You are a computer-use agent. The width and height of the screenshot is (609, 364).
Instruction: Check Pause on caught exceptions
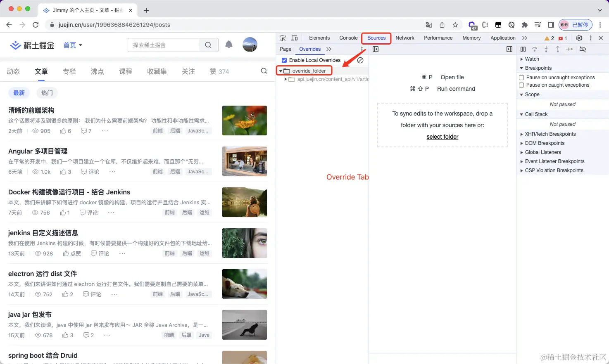coord(521,85)
